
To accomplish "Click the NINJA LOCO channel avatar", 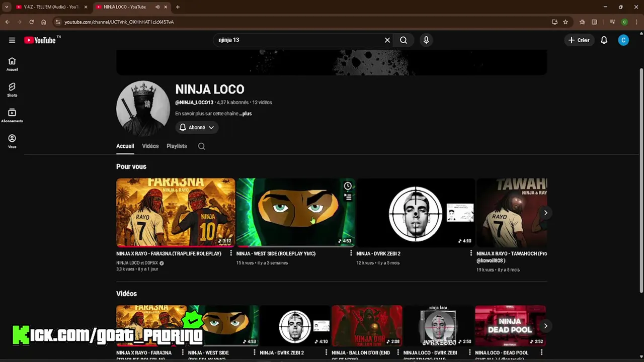I will pyautogui.click(x=143, y=108).
